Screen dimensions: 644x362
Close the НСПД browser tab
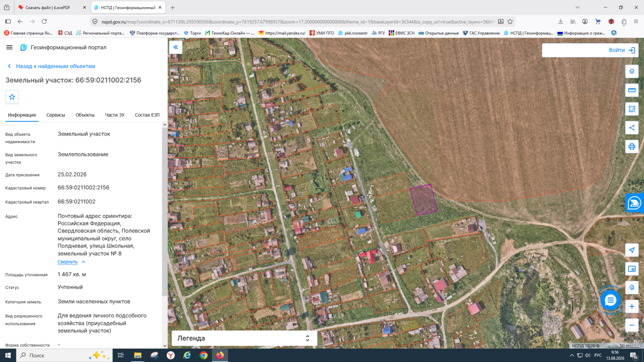tap(160, 8)
